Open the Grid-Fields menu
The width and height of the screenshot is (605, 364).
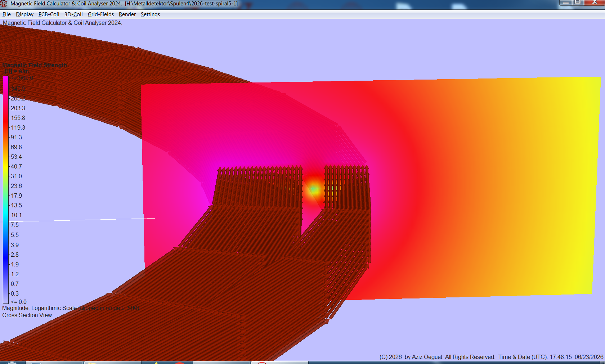pyautogui.click(x=101, y=14)
